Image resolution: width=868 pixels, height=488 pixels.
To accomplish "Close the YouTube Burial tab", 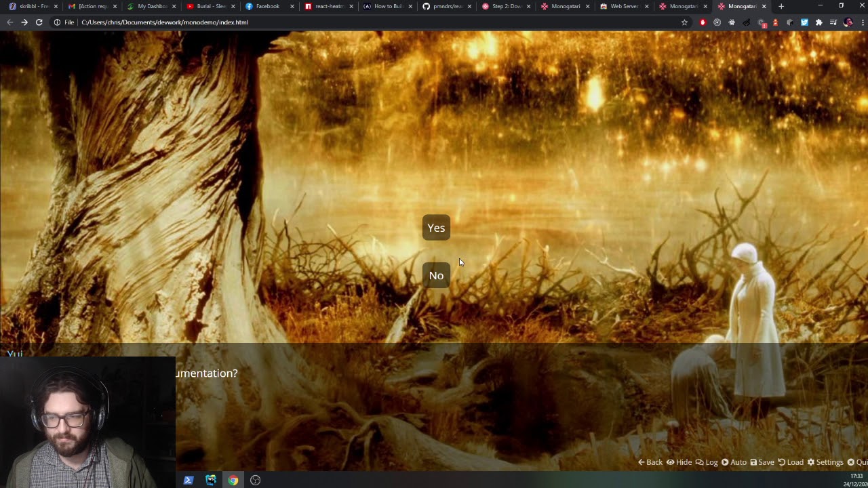I will (x=233, y=6).
